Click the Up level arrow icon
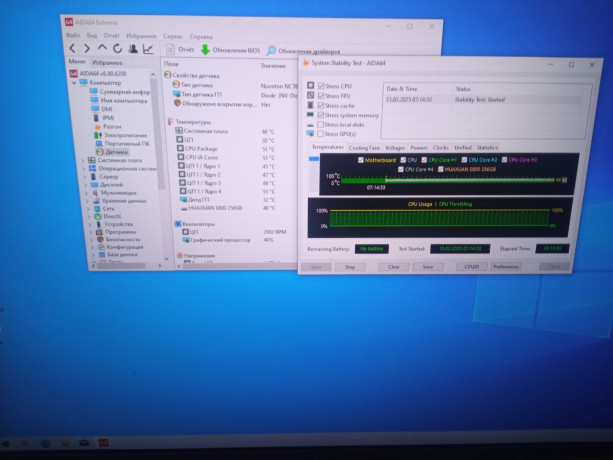 pos(102,48)
